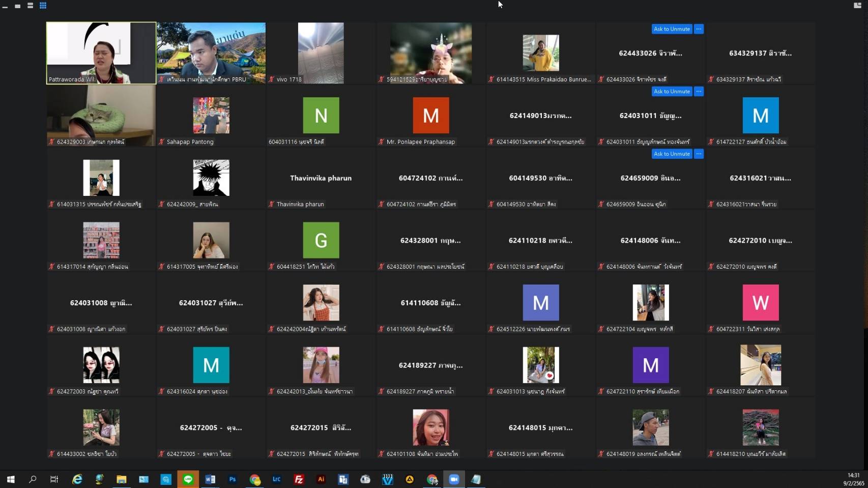This screenshot has height=488, width=868.
Task: Click Ask to Unmute for participant 624433026
Action: point(672,29)
